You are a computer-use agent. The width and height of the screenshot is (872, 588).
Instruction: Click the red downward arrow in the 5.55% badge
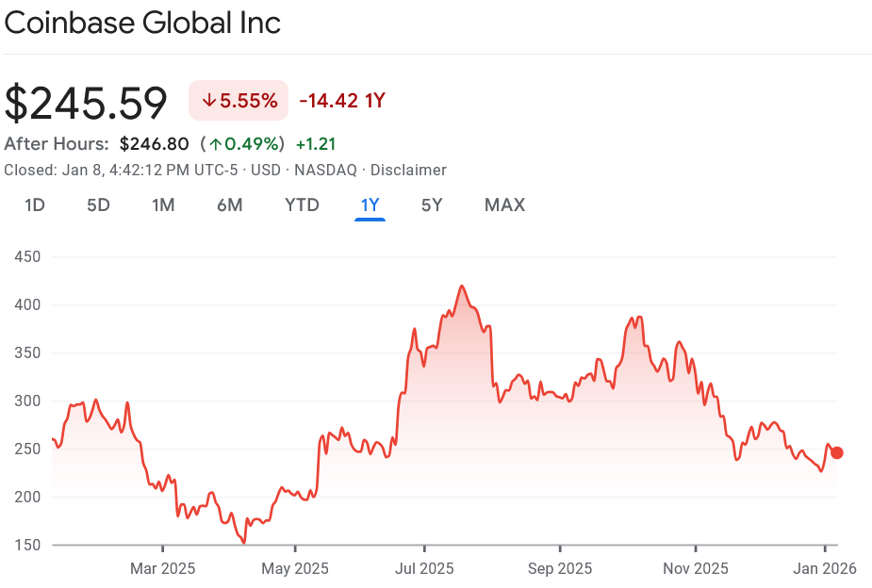209,100
